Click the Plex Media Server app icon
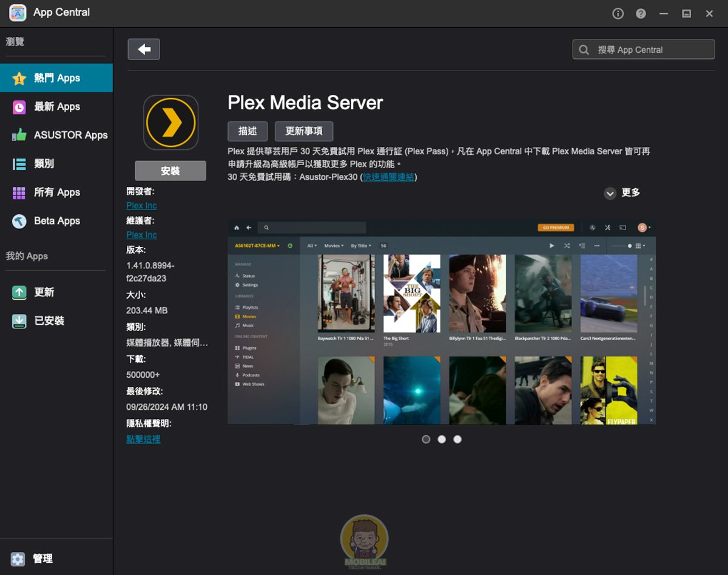Screen dimensions: 728x575 coord(171,123)
